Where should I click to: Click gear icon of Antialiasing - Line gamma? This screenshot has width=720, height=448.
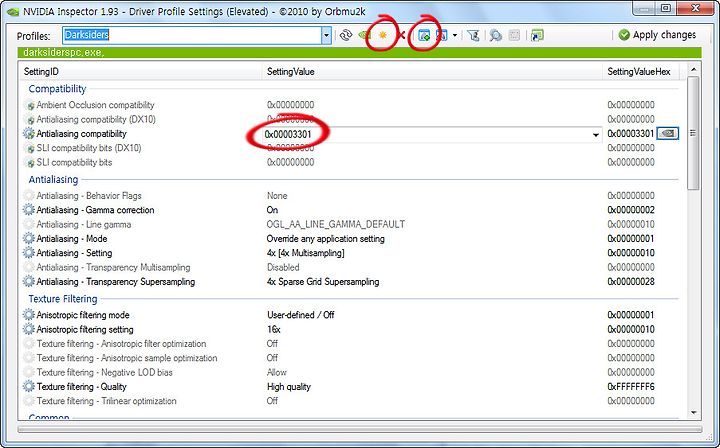pyautogui.click(x=28, y=224)
